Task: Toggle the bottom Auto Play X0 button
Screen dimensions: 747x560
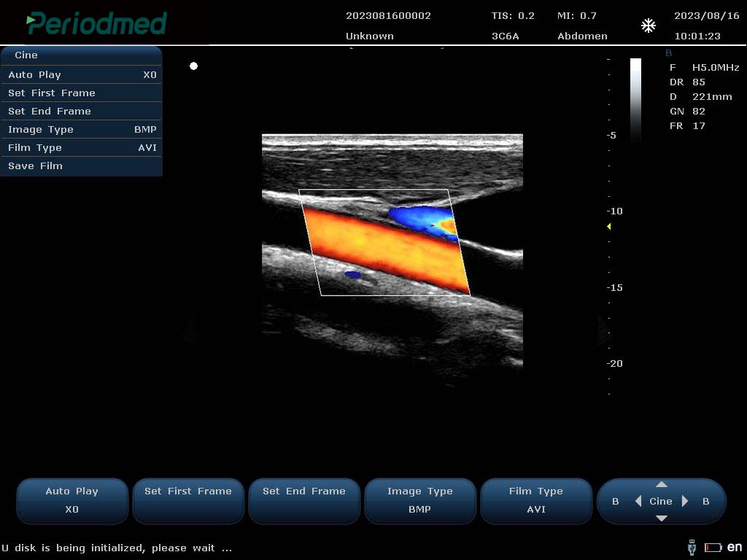Action: [x=72, y=500]
